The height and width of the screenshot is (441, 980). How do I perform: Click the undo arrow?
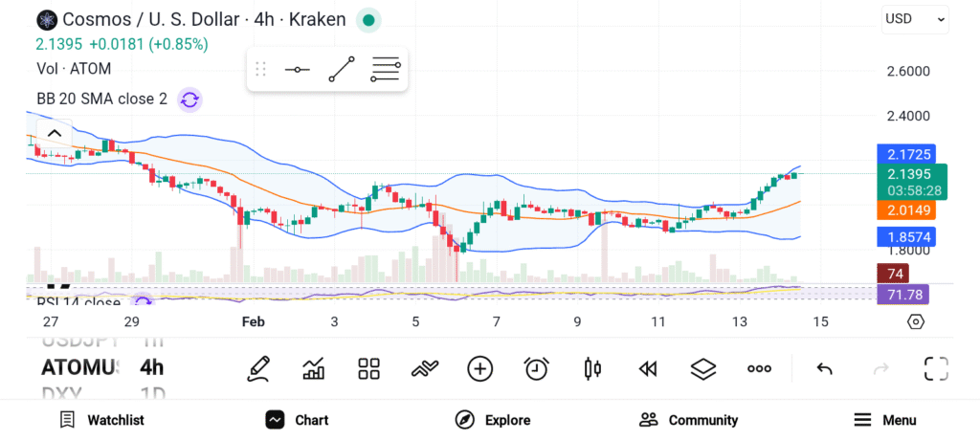[x=824, y=368]
